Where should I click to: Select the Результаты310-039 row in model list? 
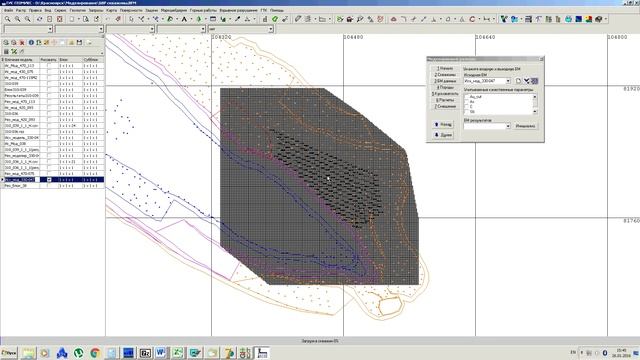point(52,96)
